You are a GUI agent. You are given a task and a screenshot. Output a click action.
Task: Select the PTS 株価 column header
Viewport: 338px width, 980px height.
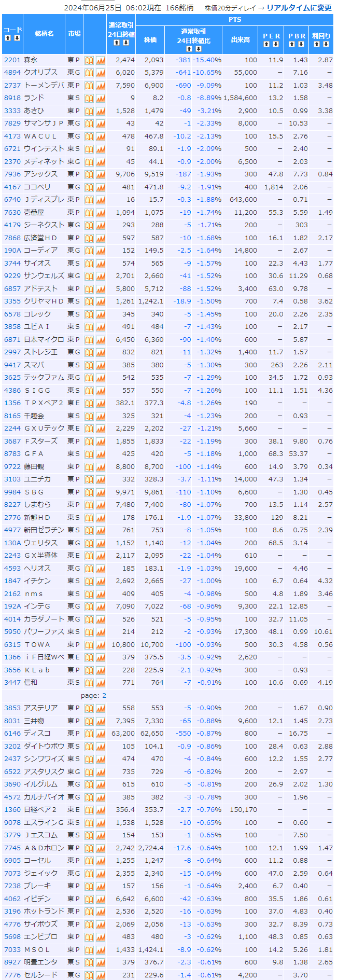coord(150,39)
